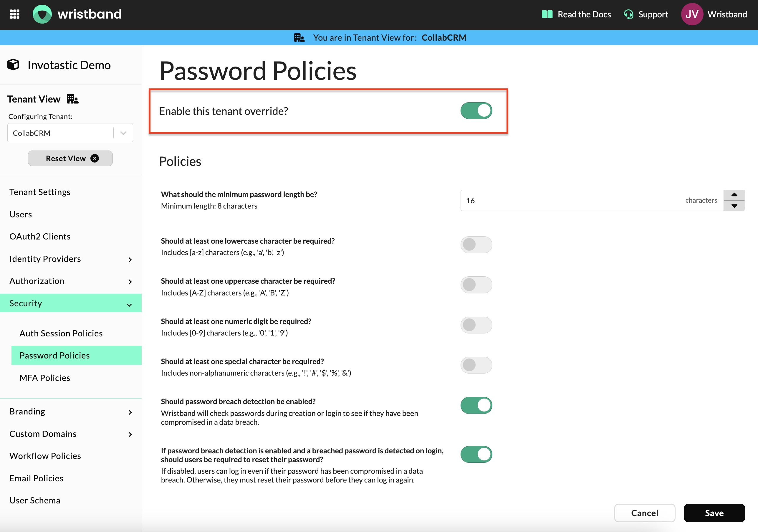The image size is (758, 532).
Task: Click the Read the Docs book icon
Action: tap(547, 14)
